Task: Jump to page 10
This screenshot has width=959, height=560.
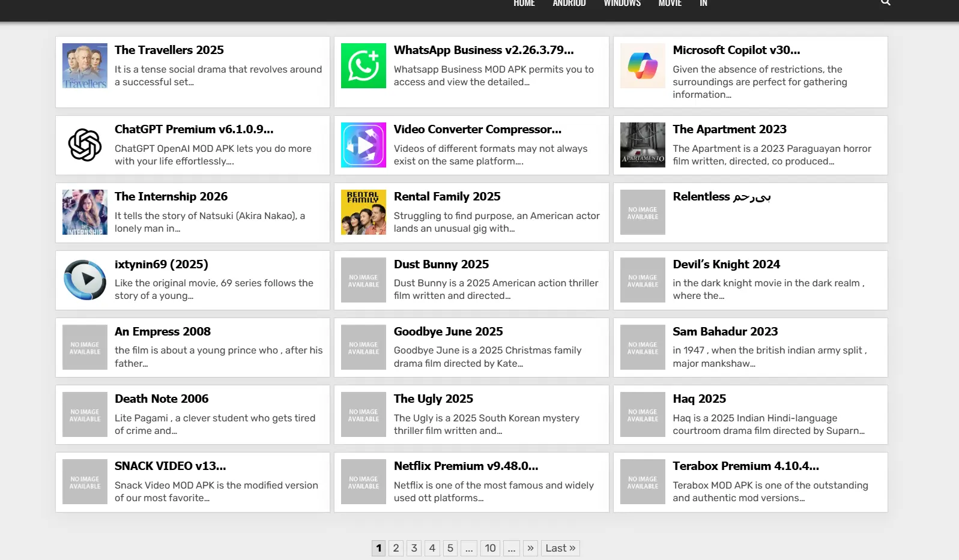Action: 490,548
